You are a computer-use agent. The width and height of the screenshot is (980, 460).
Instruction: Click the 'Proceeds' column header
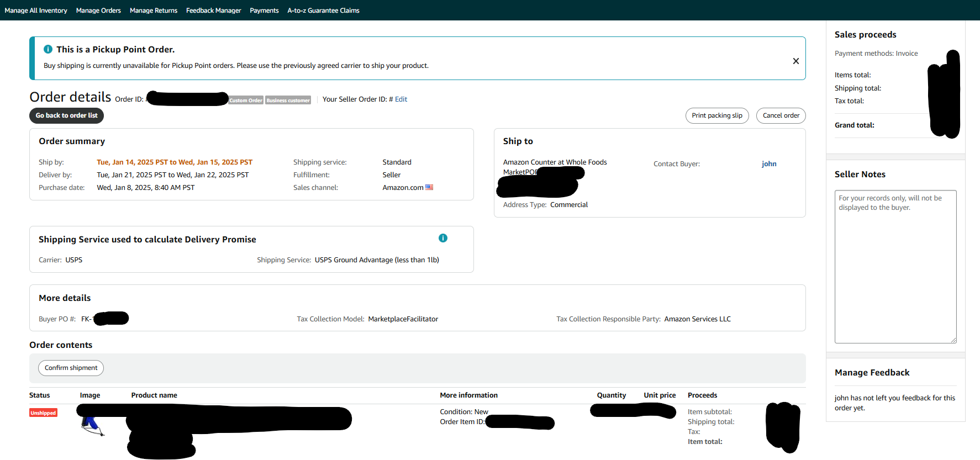[x=702, y=395]
